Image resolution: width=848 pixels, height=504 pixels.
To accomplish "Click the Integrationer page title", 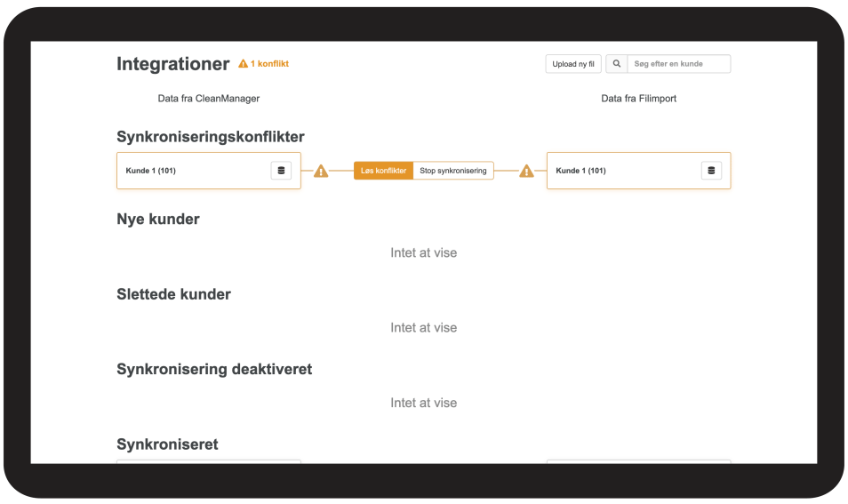I will click(x=173, y=64).
